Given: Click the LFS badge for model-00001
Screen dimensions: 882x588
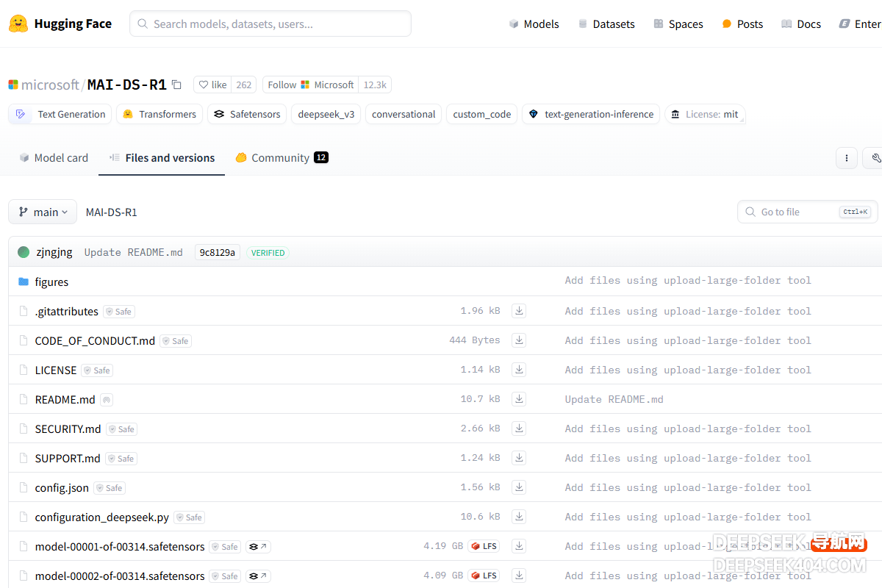Looking at the screenshot, I should pyautogui.click(x=484, y=546).
